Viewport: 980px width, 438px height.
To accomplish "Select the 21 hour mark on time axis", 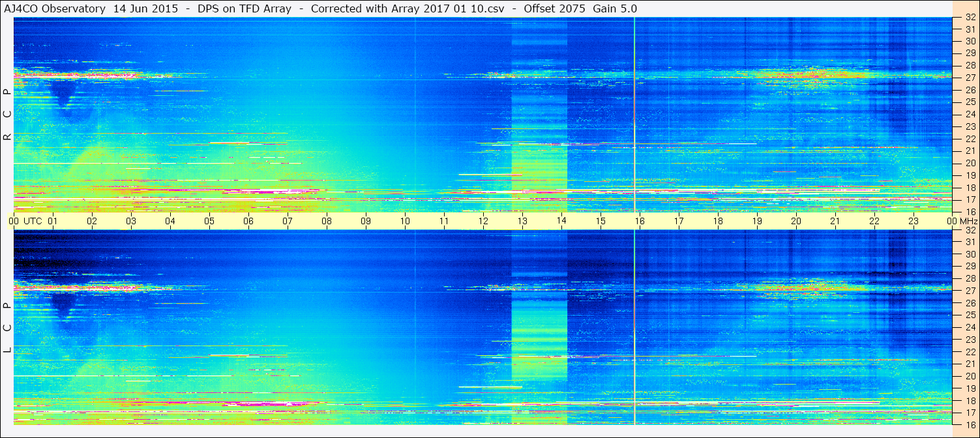I will [x=835, y=221].
